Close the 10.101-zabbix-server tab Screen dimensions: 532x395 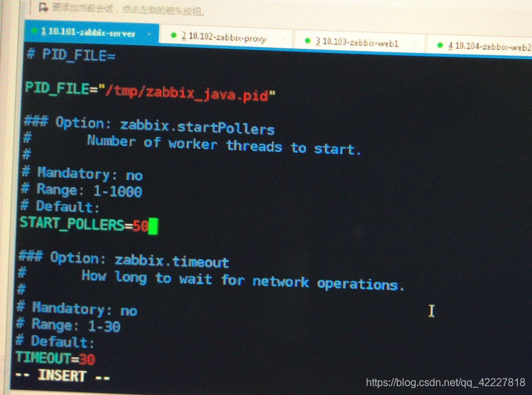[x=149, y=34]
